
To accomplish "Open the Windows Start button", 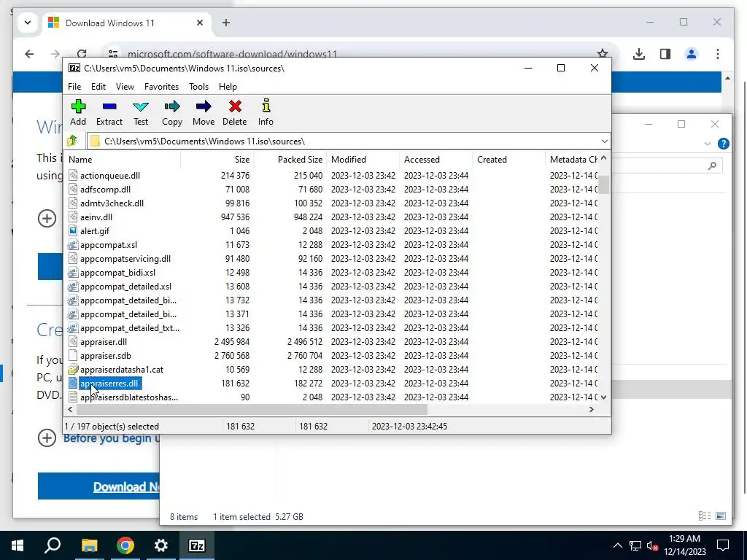I will tap(18, 545).
